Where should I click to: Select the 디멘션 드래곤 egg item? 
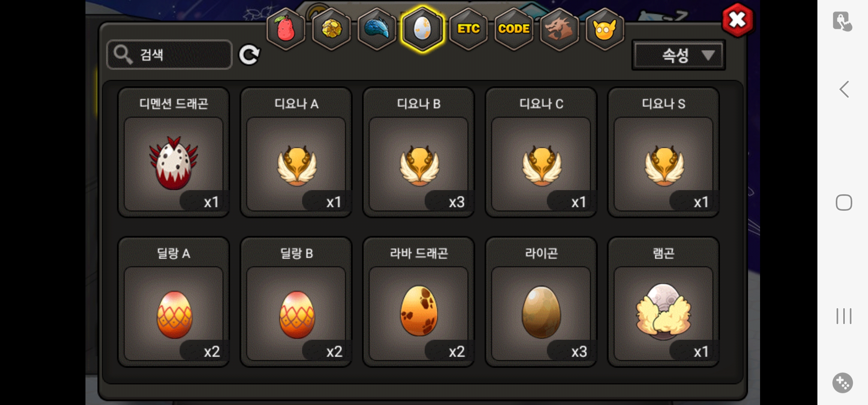pos(174,152)
